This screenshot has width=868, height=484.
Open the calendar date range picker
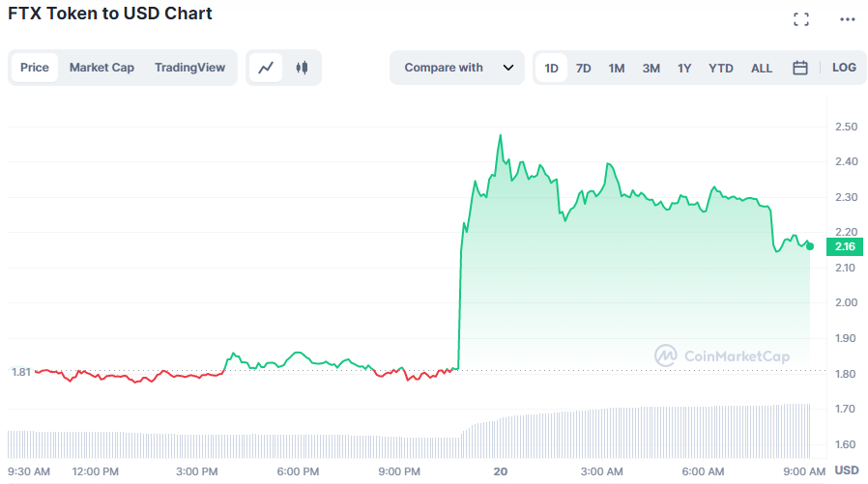click(800, 68)
